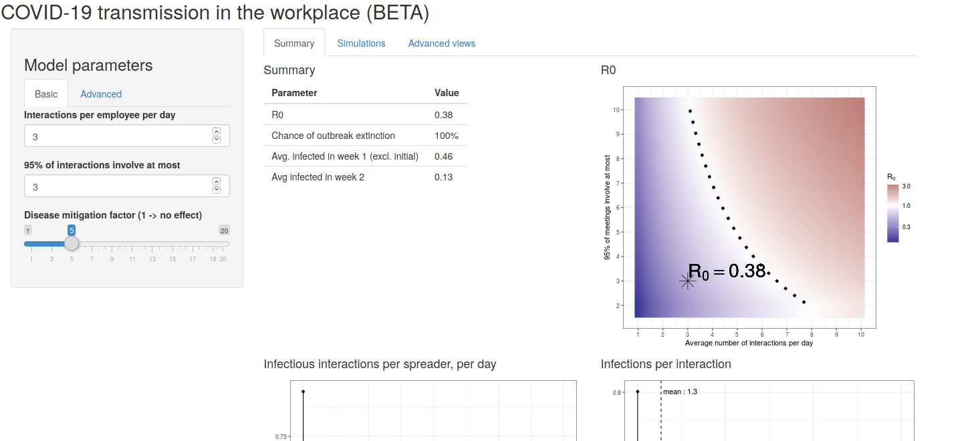980x441 pixels.
Task: Click down arrow for interactions per employee
Action: 216,140
